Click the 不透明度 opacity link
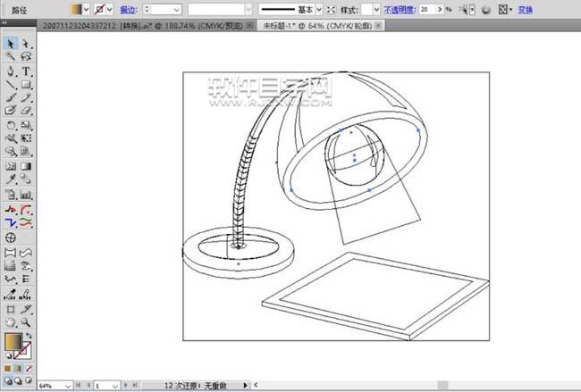Screen dimensions: 581x392 [399, 8]
